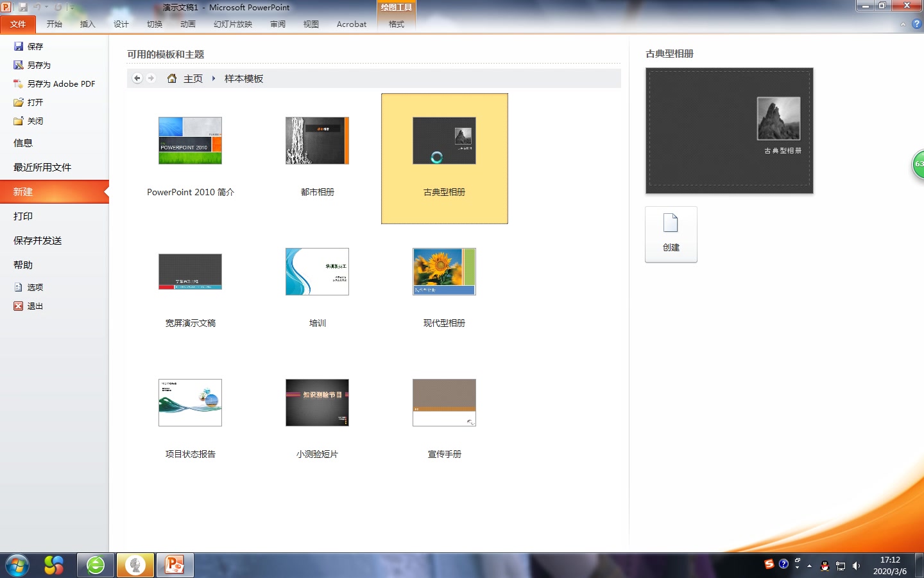Open Customize Quick Access Toolbar dropdown
Viewport: 924px width, 578px height.
pyautogui.click(x=72, y=8)
